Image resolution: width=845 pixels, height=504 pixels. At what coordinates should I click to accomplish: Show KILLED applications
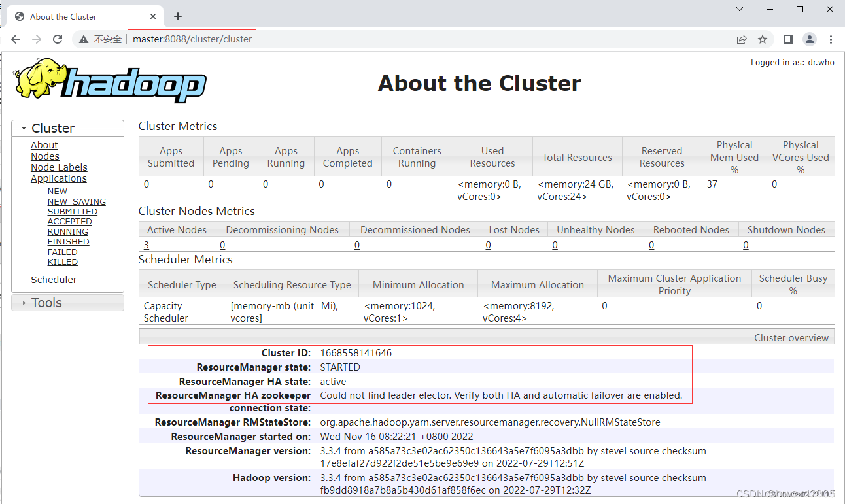click(x=63, y=262)
